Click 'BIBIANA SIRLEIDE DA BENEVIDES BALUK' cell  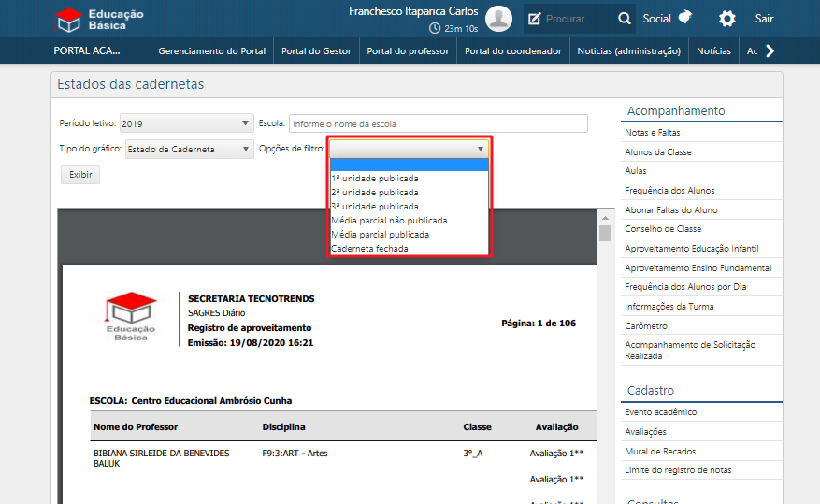click(161, 458)
